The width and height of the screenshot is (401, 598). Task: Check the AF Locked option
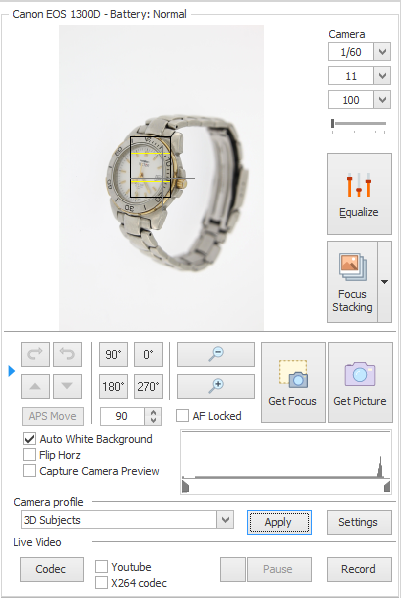coord(182,416)
